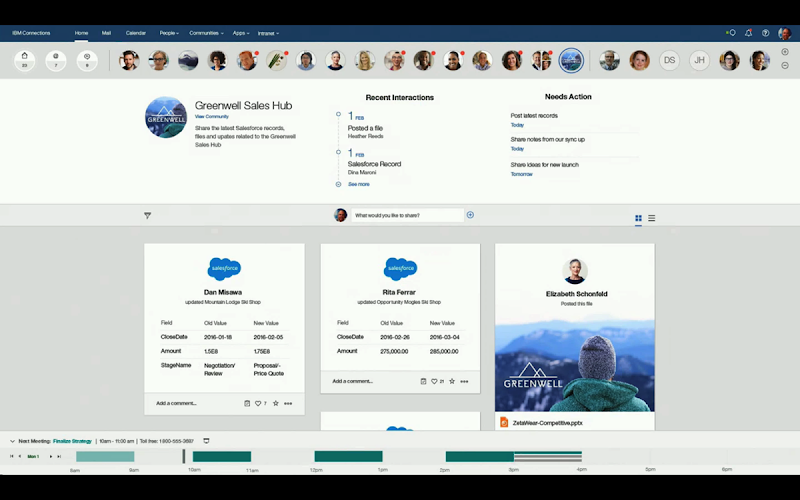Jump to first day in timeline
This screenshot has width=800, height=500.
click(12, 456)
